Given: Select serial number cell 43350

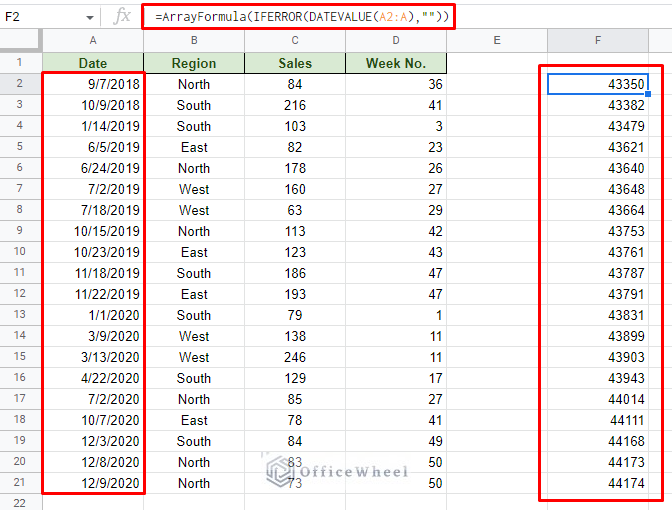Looking at the screenshot, I should (598, 84).
